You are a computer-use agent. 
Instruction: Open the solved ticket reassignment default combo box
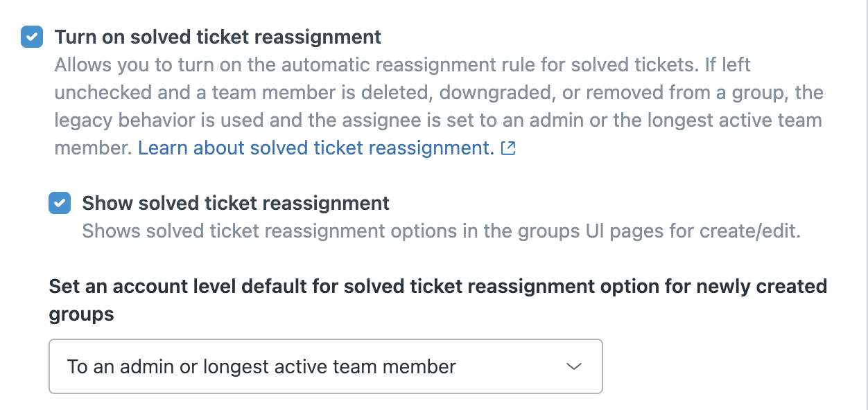[x=325, y=366]
